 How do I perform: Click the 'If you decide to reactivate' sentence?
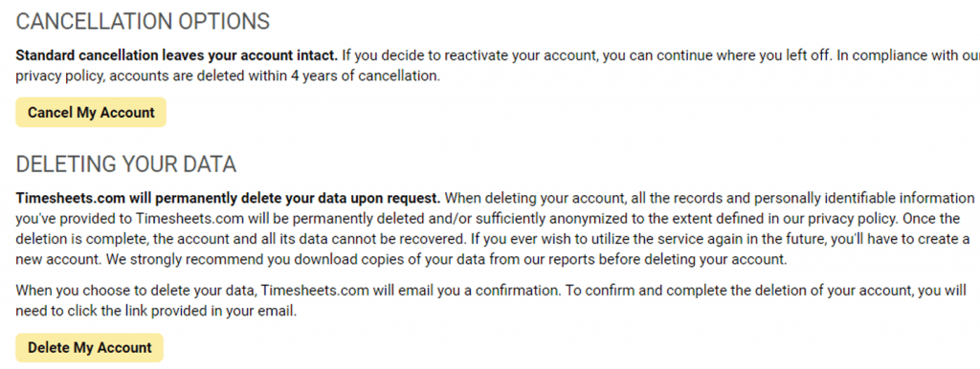(588, 55)
